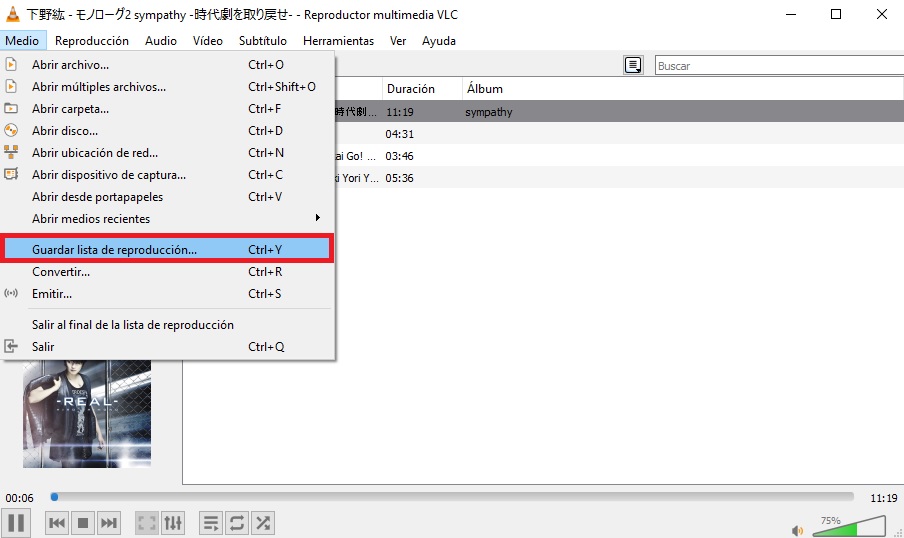The image size is (904, 538).
Task: Choose Salir to quit VLC
Action: click(x=167, y=347)
